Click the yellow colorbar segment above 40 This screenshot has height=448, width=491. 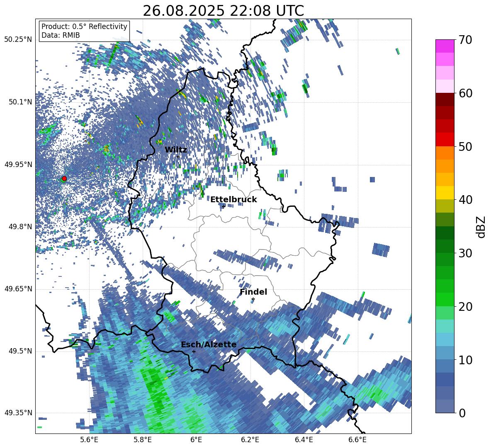click(x=445, y=193)
